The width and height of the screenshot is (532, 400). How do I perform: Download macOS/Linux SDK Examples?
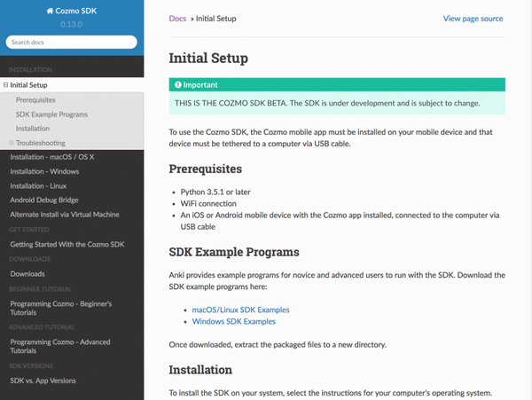pos(240,310)
